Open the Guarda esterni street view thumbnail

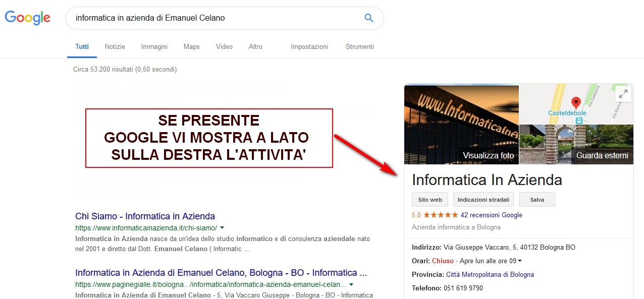pos(576,144)
